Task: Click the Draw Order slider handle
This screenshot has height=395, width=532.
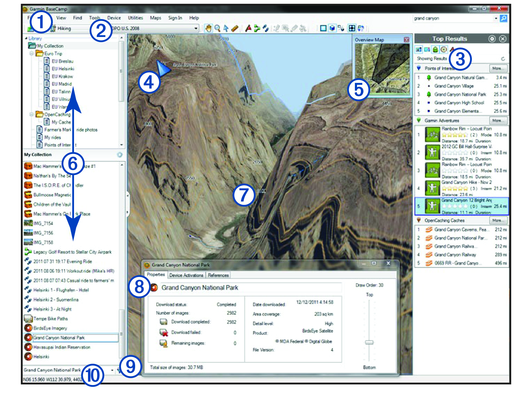Action: tap(369, 342)
